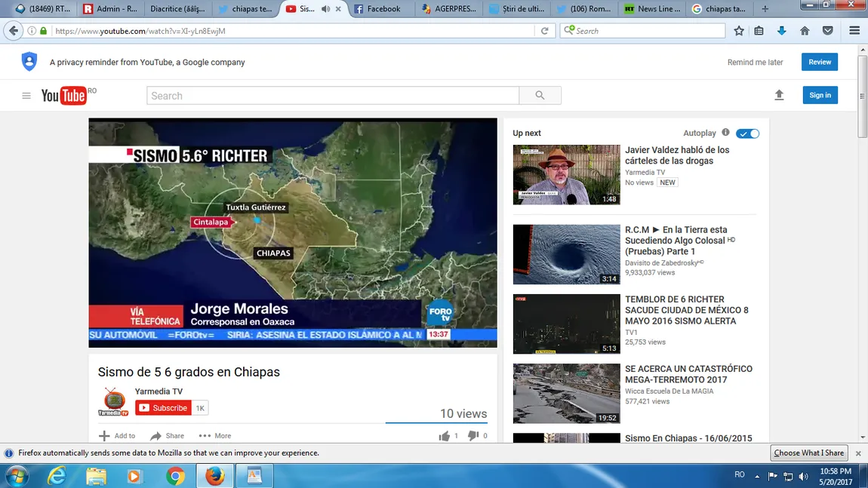Click the Firefox search box
This screenshot has width=868, height=488.
pos(642,31)
